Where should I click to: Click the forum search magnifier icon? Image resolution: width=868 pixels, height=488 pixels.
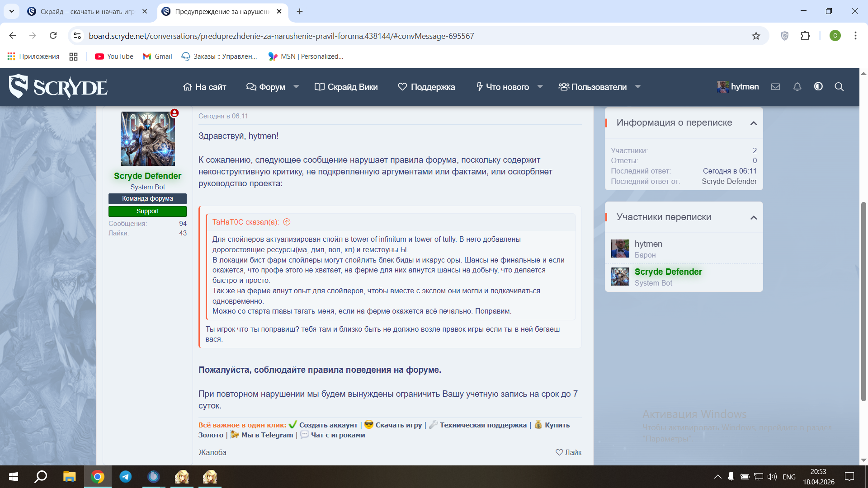[x=839, y=87]
